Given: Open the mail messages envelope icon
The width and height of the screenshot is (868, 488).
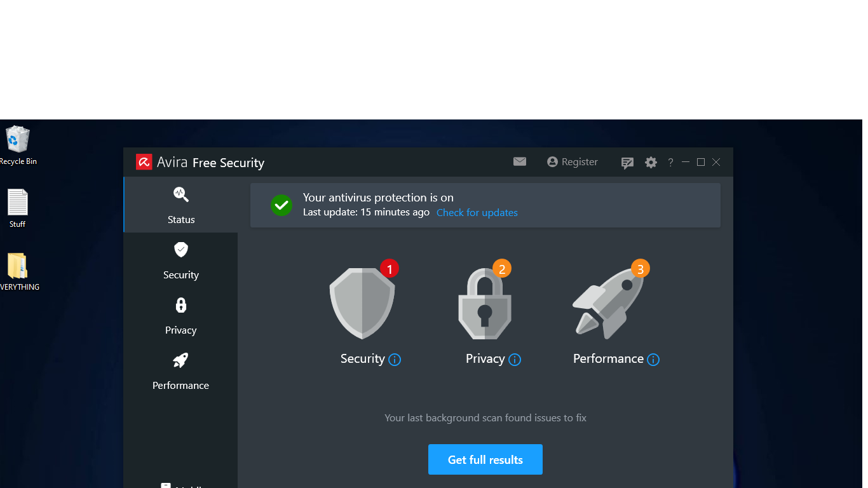Looking at the screenshot, I should 520,161.
